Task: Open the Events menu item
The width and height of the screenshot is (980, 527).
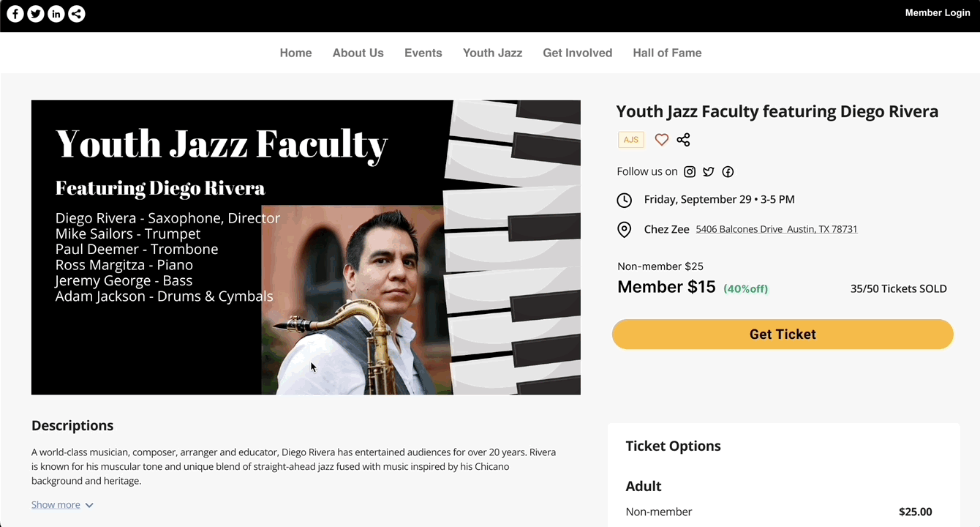Action: 423,53
